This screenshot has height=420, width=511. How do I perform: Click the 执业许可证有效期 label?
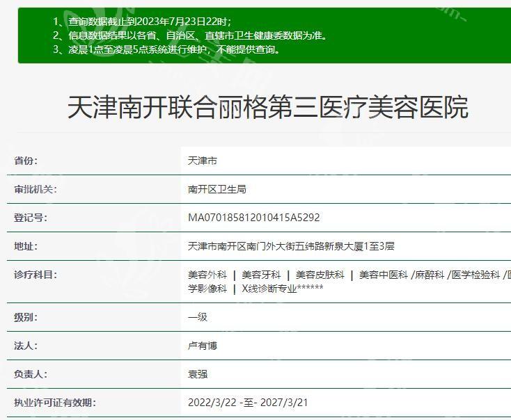click(x=55, y=403)
